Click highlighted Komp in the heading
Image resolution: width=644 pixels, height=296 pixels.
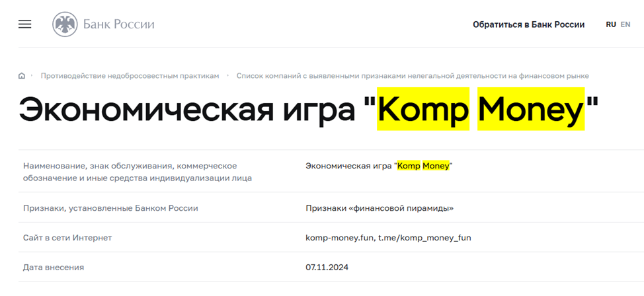point(423,109)
